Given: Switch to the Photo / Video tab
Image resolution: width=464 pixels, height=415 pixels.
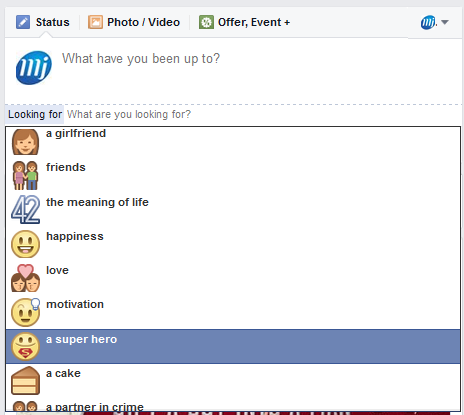Looking at the screenshot, I should 134,22.
